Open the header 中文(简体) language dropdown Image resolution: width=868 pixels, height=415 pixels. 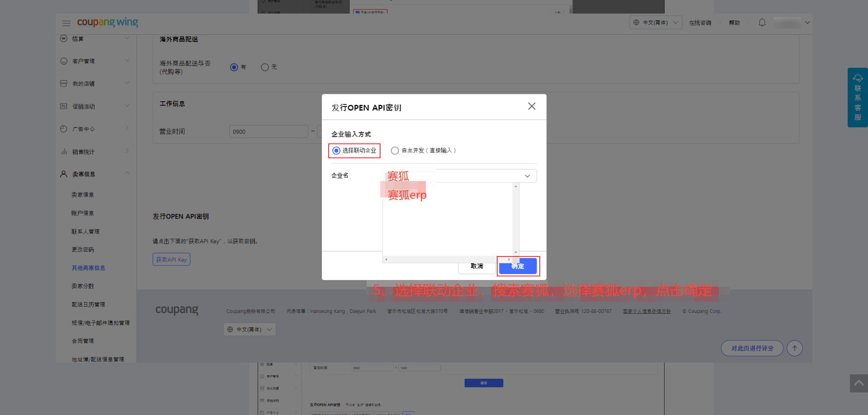(x=656, y=23)
